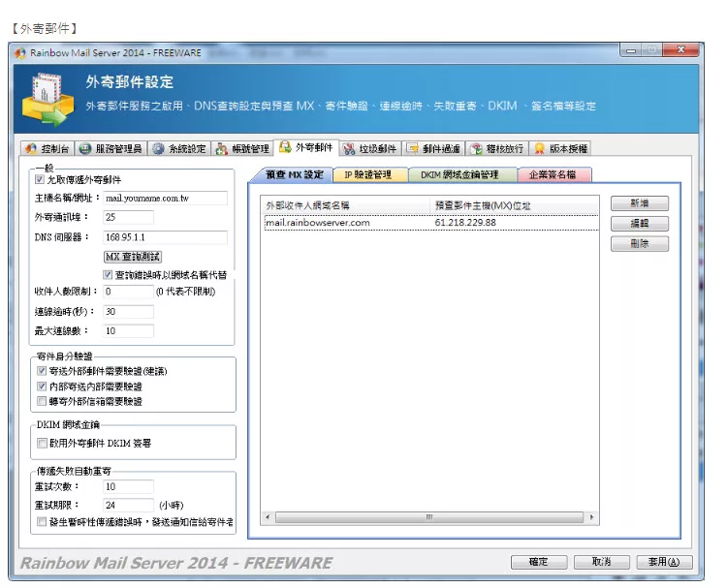Select the 系統設定 gear icon tab
Viewport: 727px width, 588px height.
[x=158, y=149]
